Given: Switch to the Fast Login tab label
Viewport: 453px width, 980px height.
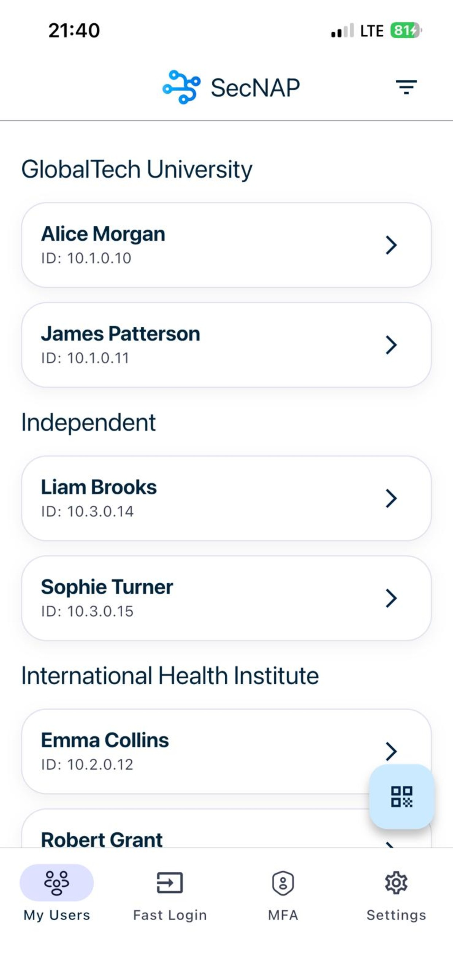Looking at the screenshot, I should 170,915.
